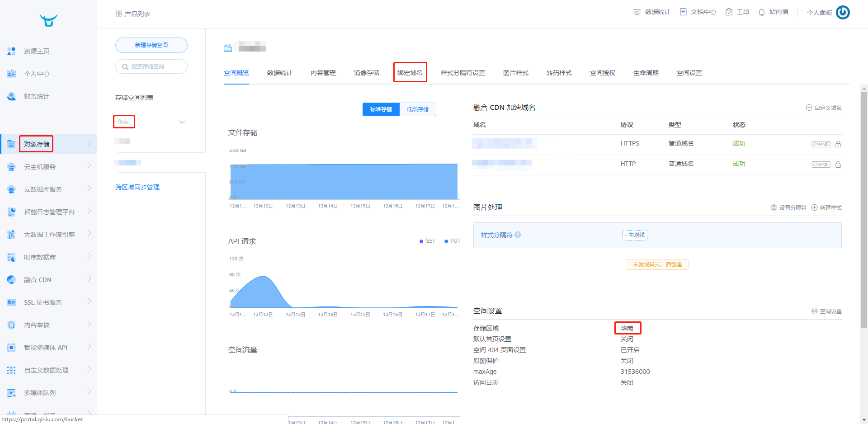Expand the 智能日志管理平台 chevron
The height and width of the screenshot is (424, 868).
90,211
